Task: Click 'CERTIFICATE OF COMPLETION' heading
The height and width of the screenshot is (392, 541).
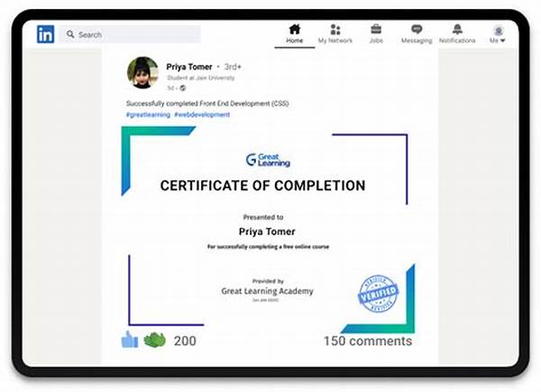Action: [x=262, y=186]
